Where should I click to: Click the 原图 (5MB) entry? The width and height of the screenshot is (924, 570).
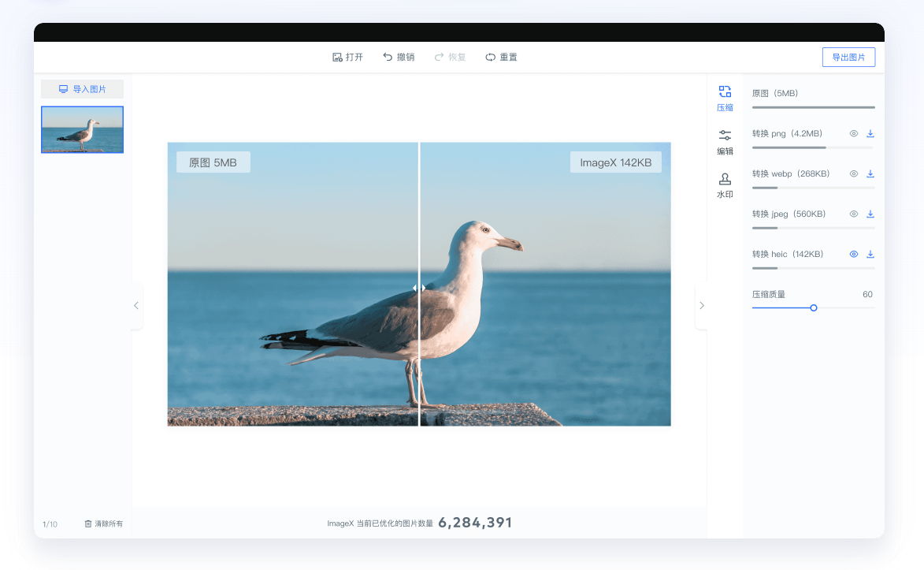tap(775, 93)
